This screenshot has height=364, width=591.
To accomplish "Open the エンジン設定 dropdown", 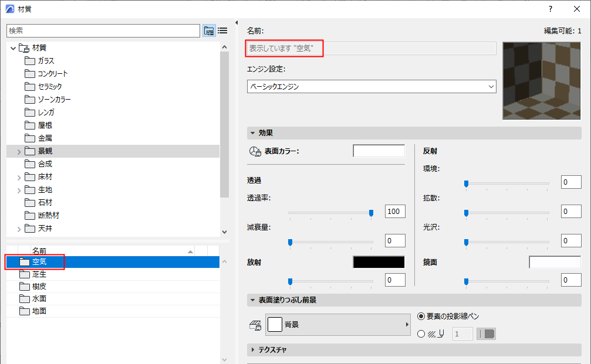I will (372, 87).
